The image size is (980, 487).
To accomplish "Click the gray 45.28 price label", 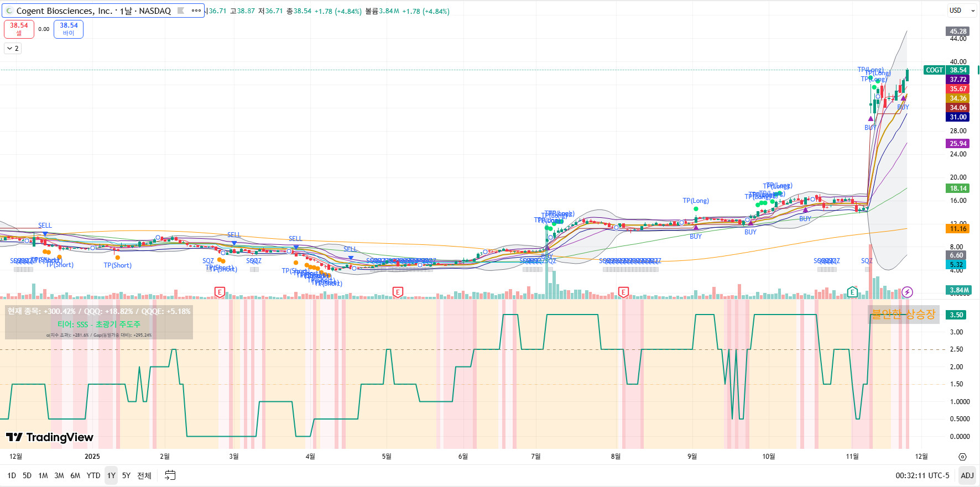I will (x=958, y=32).
